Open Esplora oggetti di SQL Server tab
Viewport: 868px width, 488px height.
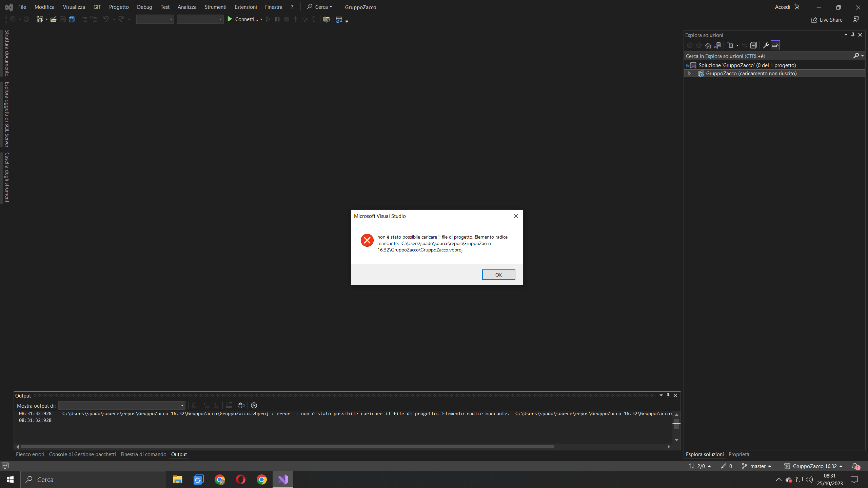7,114
